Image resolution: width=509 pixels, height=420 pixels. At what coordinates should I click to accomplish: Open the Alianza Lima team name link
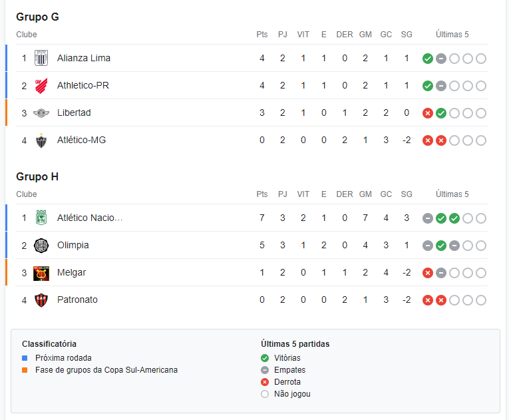84,58
